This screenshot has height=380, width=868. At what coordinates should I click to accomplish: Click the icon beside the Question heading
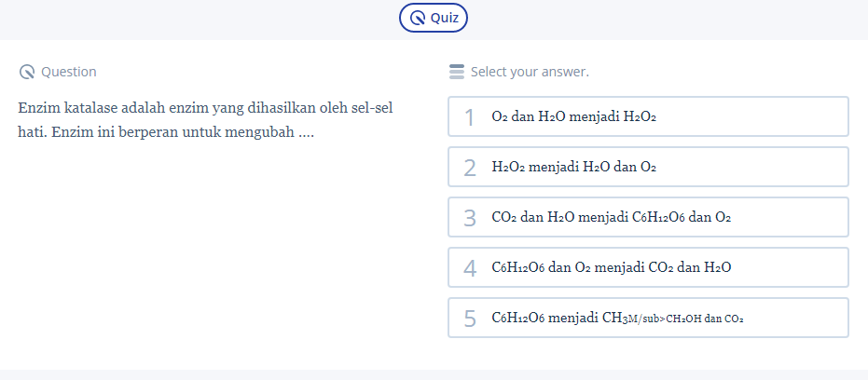point(26,72)
